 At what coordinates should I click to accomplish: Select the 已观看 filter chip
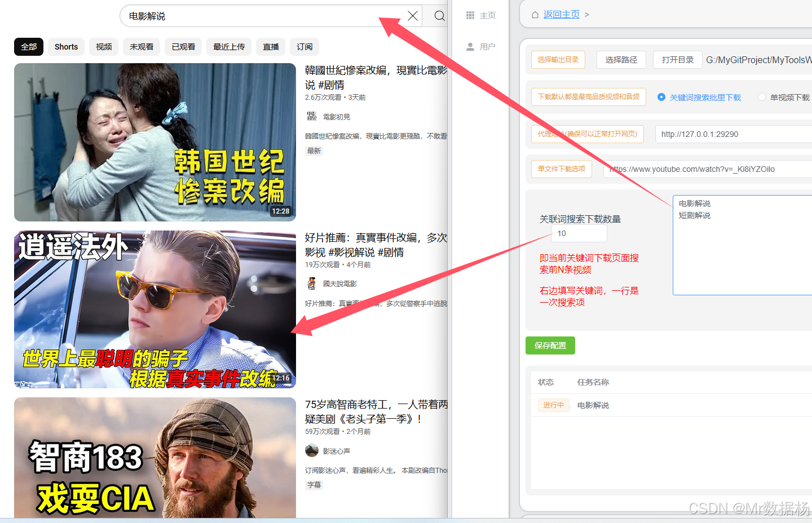tap(183, 47)
